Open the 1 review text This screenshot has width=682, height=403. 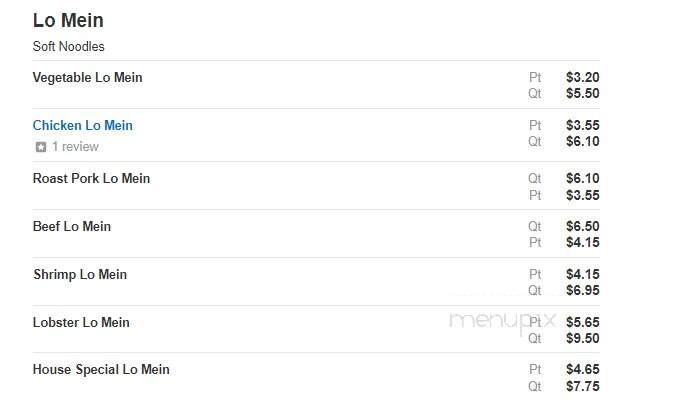click(x=75, y=147)
